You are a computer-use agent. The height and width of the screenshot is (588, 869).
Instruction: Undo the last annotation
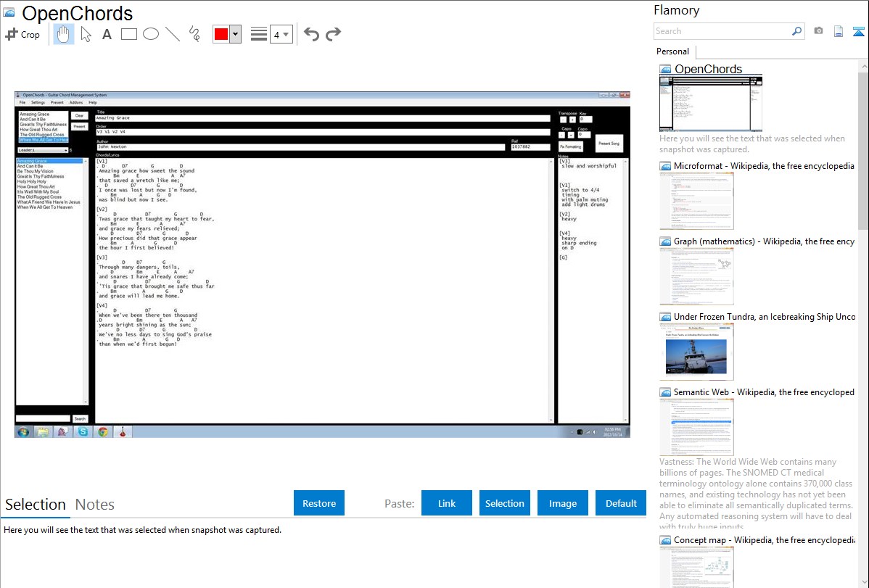coord(311,34)
